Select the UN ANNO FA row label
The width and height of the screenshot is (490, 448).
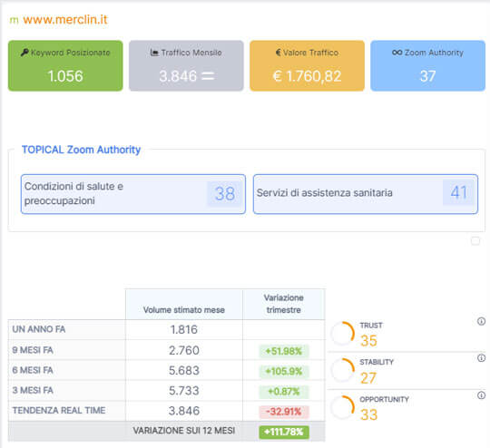(x=39, y=329)
